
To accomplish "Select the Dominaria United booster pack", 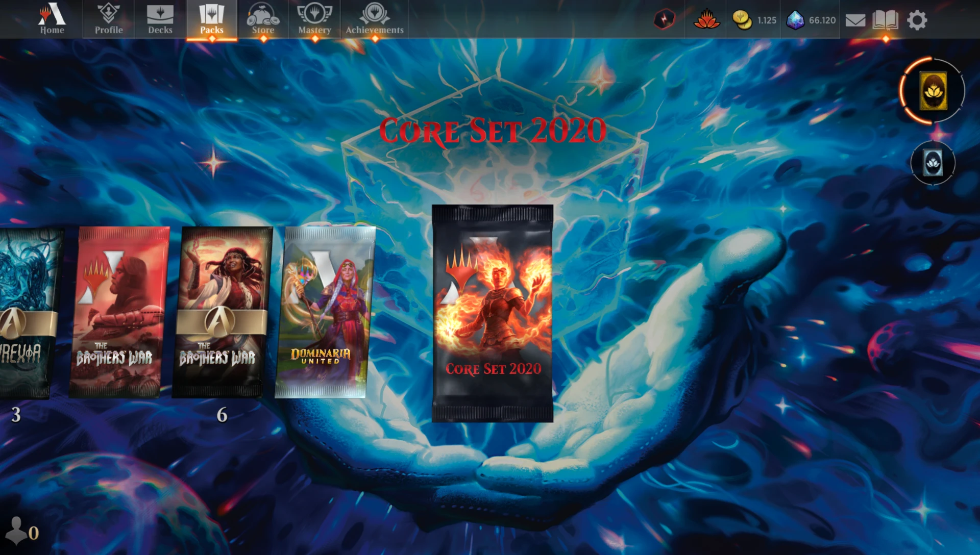I will click(325, 312).
